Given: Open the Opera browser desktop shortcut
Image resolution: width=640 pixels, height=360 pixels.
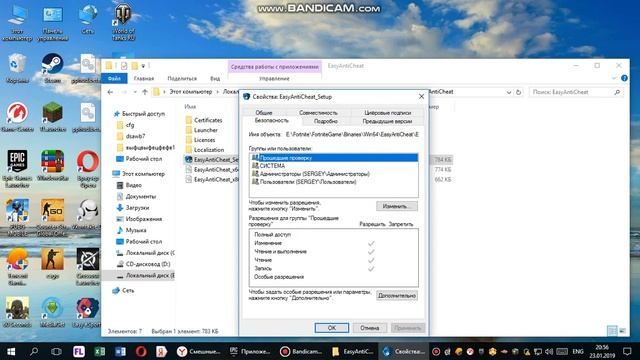Looking at the screenshot, I should point(87,168).
